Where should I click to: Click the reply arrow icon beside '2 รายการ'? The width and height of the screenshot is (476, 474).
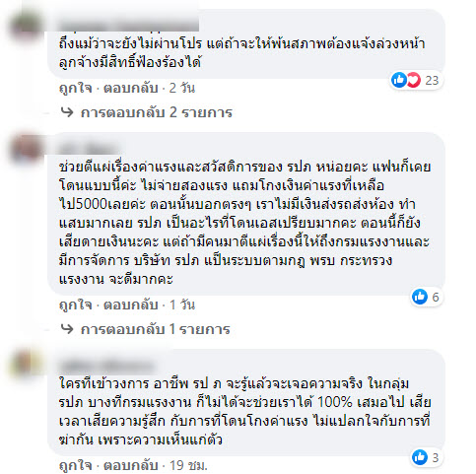tap(67, 112)
